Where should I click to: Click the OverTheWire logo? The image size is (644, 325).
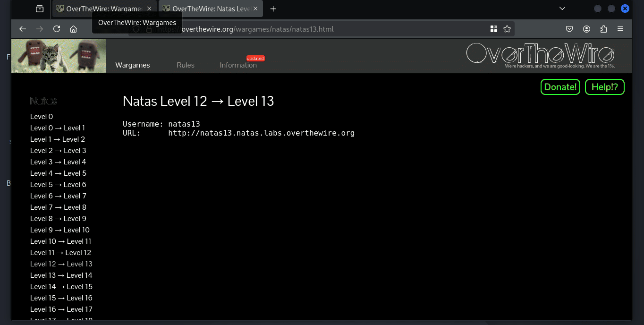point(540,55)
